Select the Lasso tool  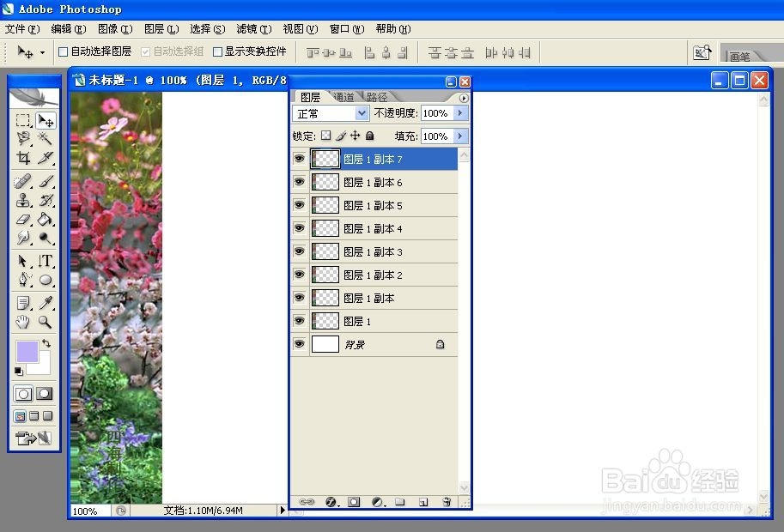[23, 138]
